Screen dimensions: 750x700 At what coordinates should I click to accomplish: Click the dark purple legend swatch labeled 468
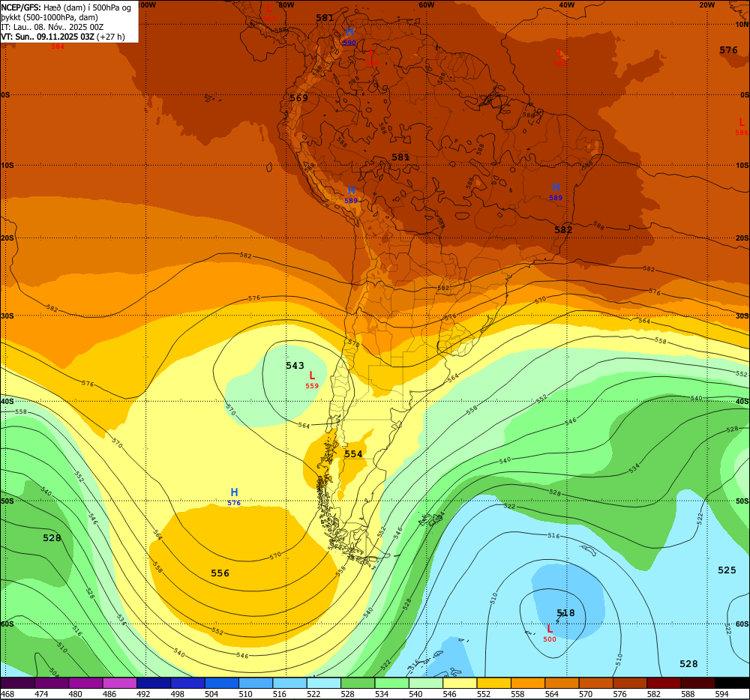pyautogui.click(x=18, y=683)
